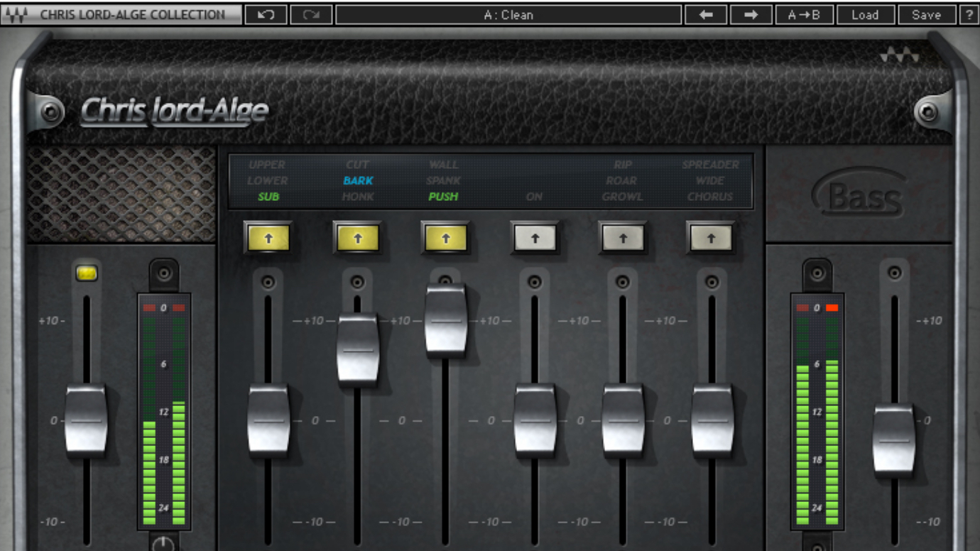Viewport: 980px width, 551px height.
Task: Click the Bass logo badge
Action: [859, 193]
